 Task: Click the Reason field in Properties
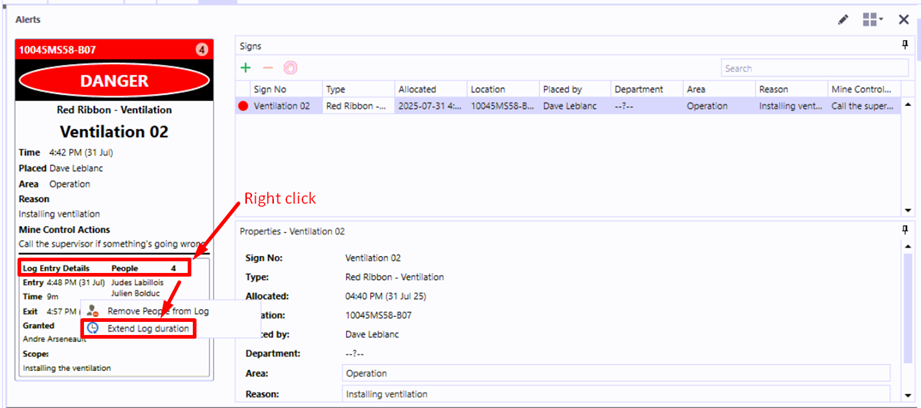615,395
